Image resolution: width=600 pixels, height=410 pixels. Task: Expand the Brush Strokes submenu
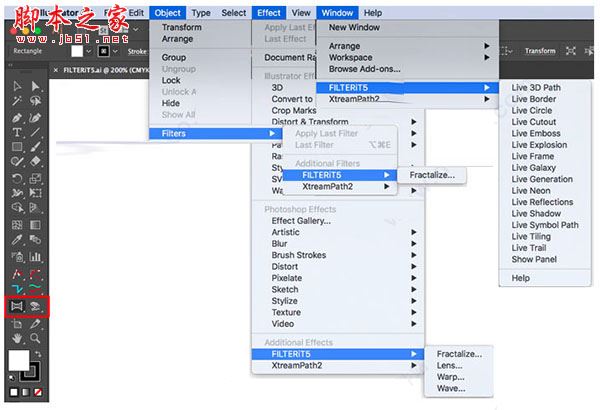(338, 255)
